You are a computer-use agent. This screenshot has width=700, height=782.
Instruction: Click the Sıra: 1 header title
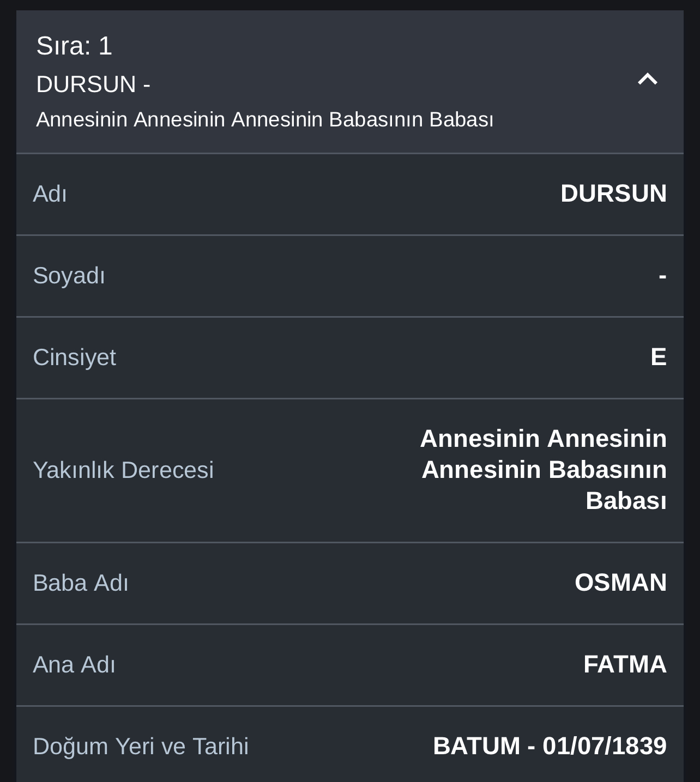pyautogui.click(x=74, y=46)
